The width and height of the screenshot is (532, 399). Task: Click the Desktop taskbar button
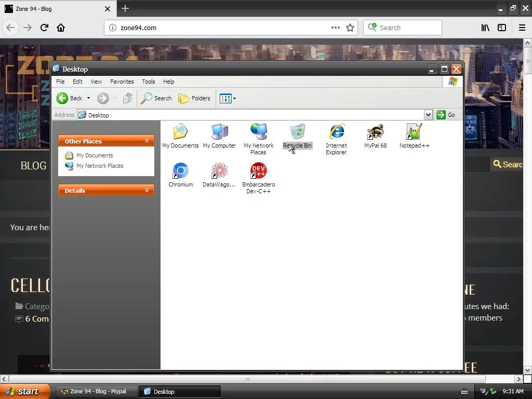179,391
